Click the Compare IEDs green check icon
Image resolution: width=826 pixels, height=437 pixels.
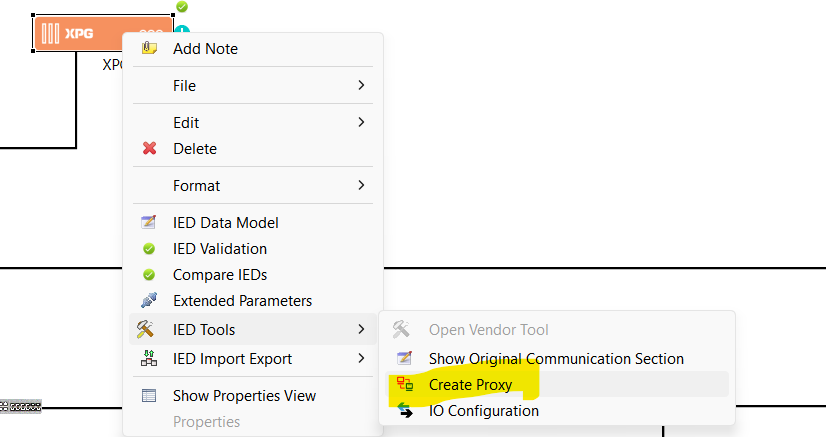(x=150, y=275)
